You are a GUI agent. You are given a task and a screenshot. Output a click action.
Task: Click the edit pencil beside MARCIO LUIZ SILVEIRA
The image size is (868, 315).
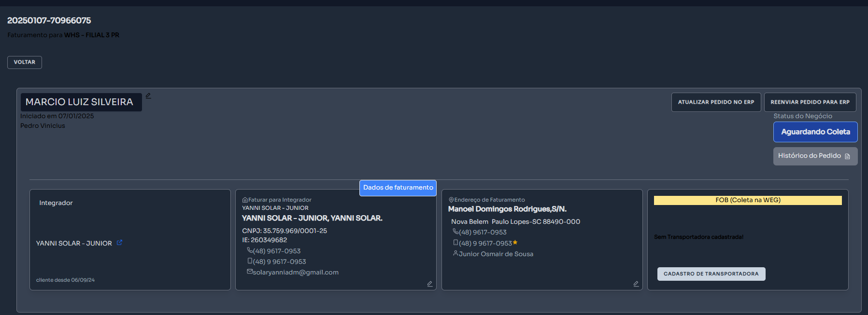point(148,96)
